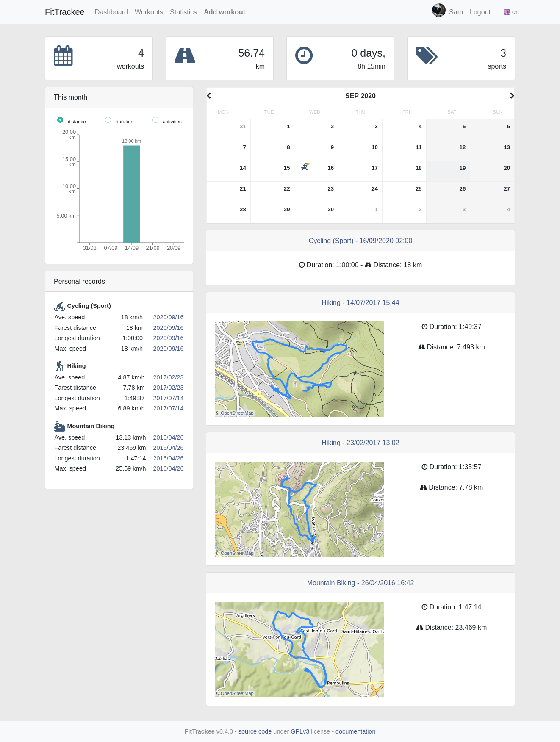Open Add workout in navbar
The width and height of the screenshot is (560, 742).
tap(225, 12)
